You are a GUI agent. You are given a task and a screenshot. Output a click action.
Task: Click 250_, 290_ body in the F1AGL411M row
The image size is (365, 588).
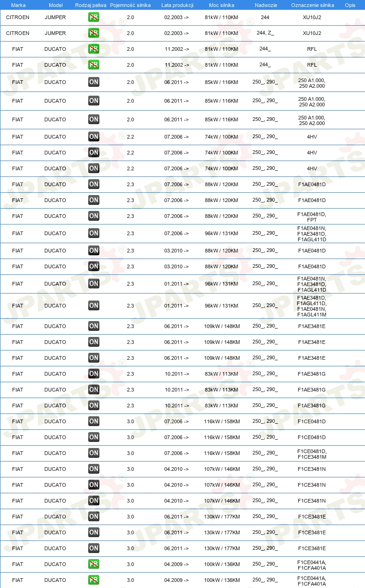pyautogui.click(x=265, y=305)
